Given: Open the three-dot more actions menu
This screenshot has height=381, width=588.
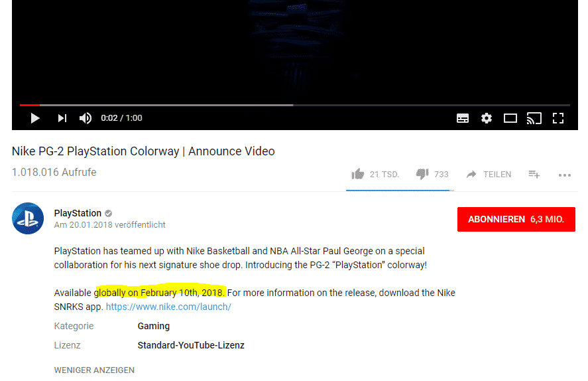Looking at the screenshot, I should click(564, 175).
